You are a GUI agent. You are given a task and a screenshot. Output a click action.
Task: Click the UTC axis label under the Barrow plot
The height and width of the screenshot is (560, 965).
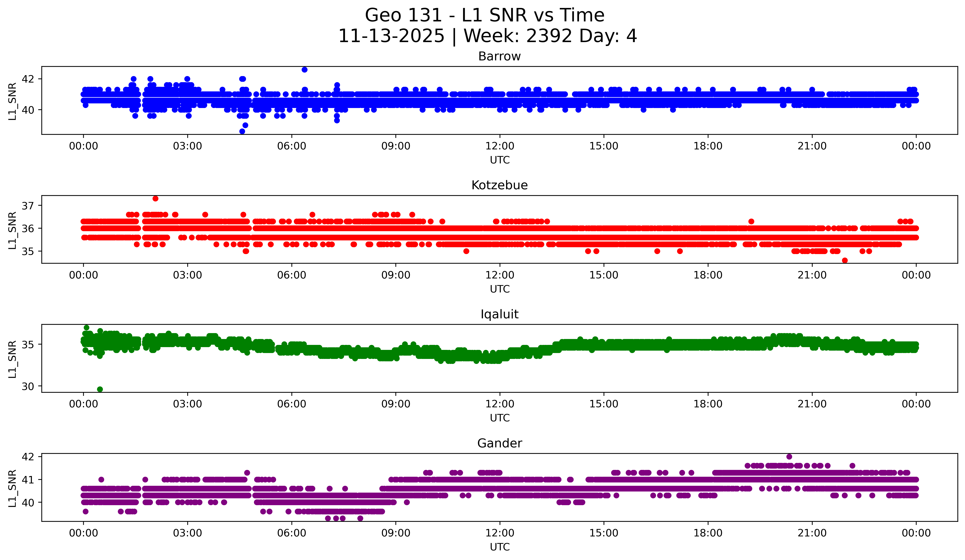point(500,160)
